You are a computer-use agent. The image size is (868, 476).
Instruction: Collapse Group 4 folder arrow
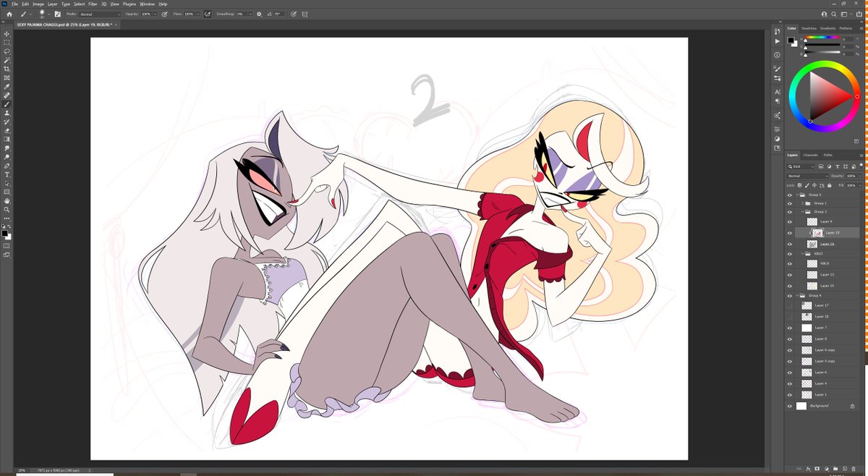[x=798, y=295]
